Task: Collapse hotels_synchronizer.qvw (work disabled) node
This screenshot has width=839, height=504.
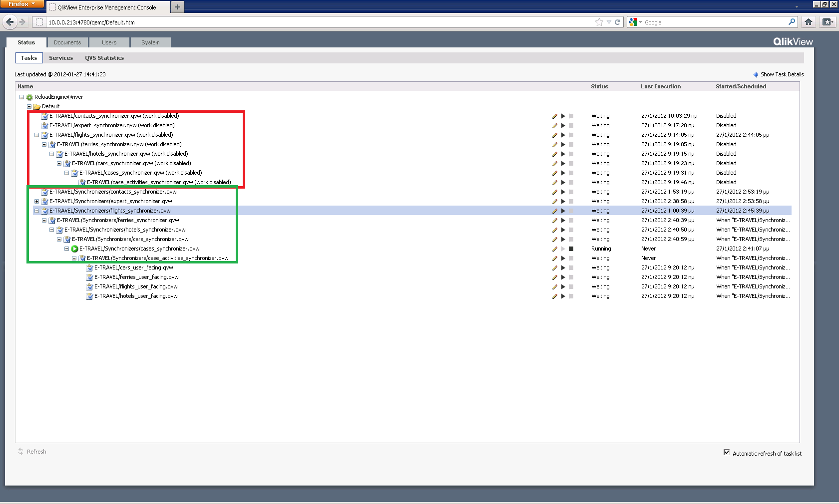Action: [x=51, y=154]
